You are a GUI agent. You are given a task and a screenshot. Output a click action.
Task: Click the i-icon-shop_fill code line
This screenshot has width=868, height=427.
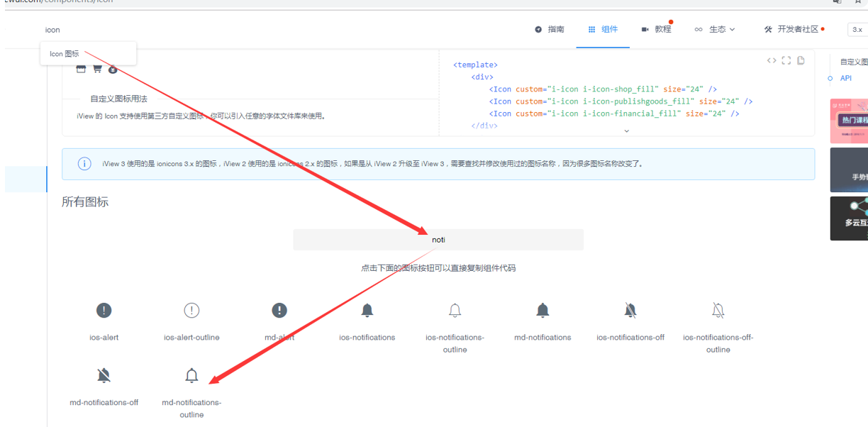(x=603, y=89)
